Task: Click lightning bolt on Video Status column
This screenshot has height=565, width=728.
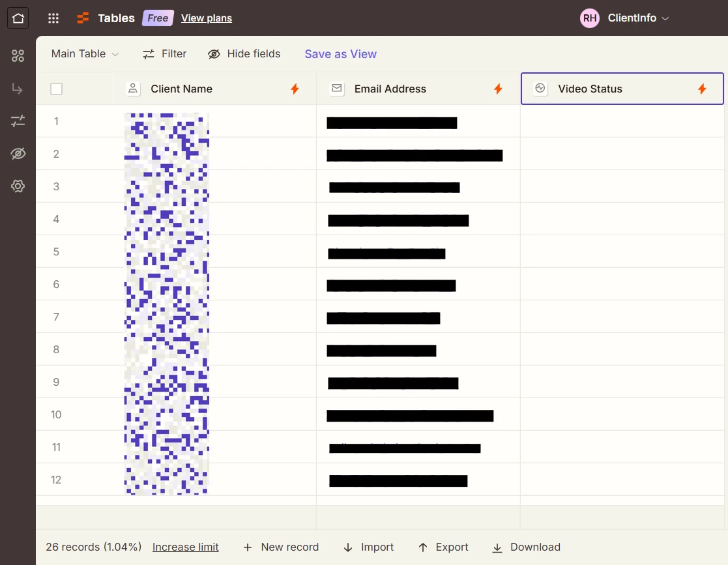Action: point(702,89)
